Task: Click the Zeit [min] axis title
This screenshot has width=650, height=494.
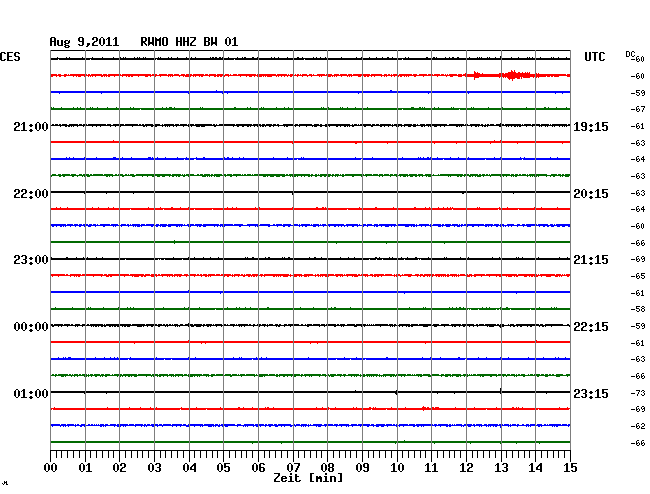Action: (308, 478)
